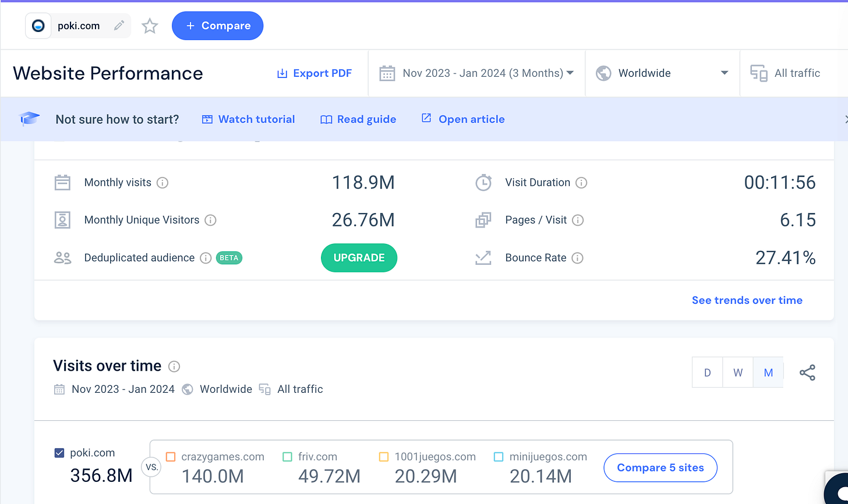The width and height of the screenshot is (848, 504).
Task: Click the 49.72M friv.com visits value
Action: [330, 476]
